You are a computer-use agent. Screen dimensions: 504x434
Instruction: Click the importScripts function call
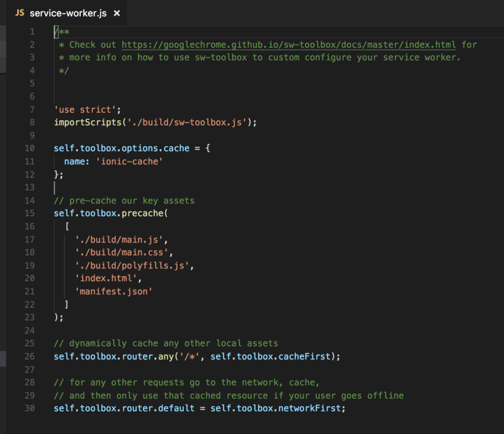click(x=88, y=122)
